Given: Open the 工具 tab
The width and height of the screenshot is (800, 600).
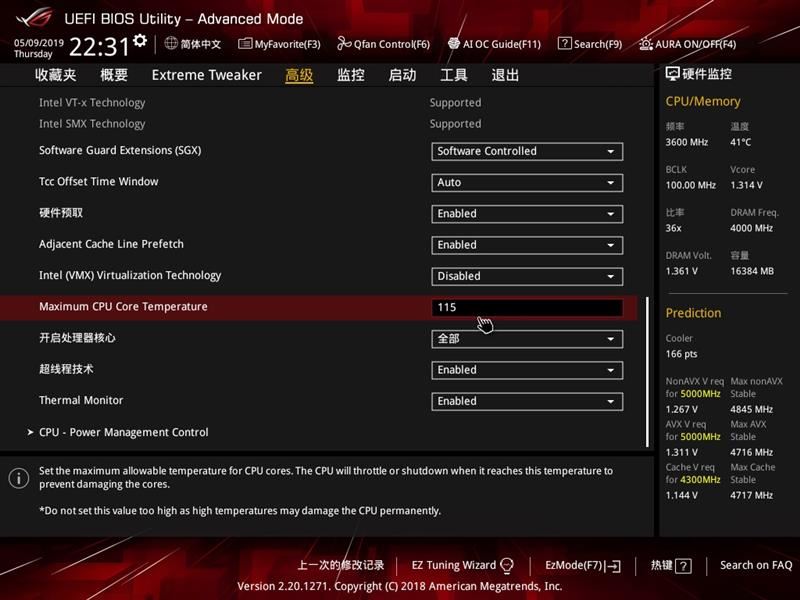Looking at the screenshot, I should pos(454,75).
